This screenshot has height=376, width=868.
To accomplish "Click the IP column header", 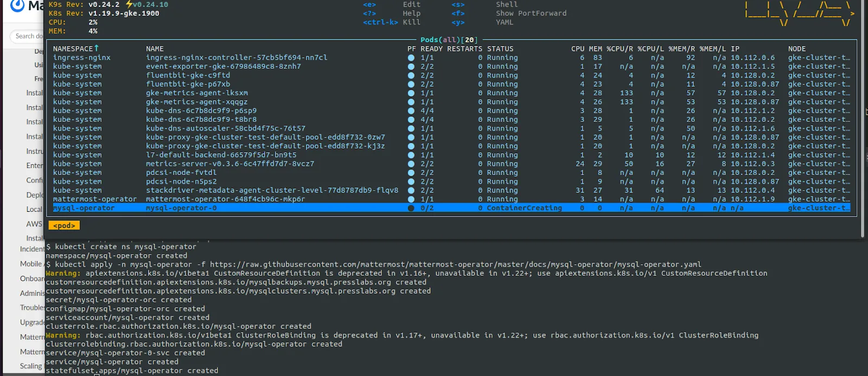I will [x=735, y=49].
